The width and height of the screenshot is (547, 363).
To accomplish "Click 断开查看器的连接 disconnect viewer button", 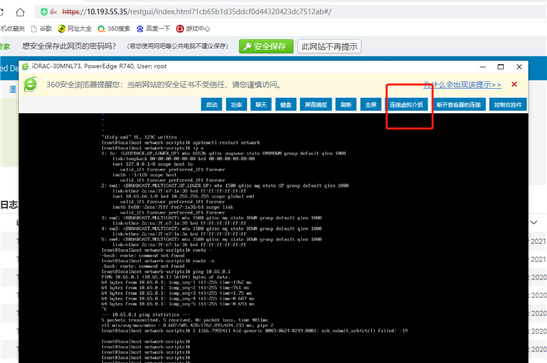I will coord(458,104).
